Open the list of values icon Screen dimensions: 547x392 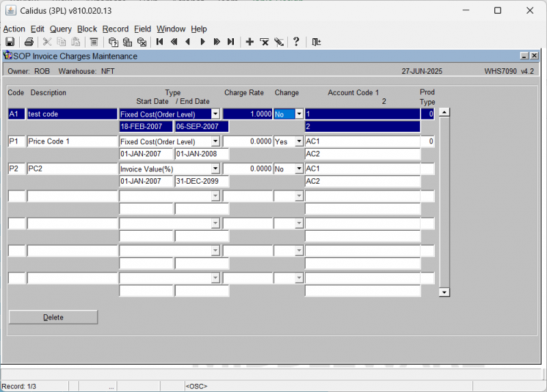[94, 42]
